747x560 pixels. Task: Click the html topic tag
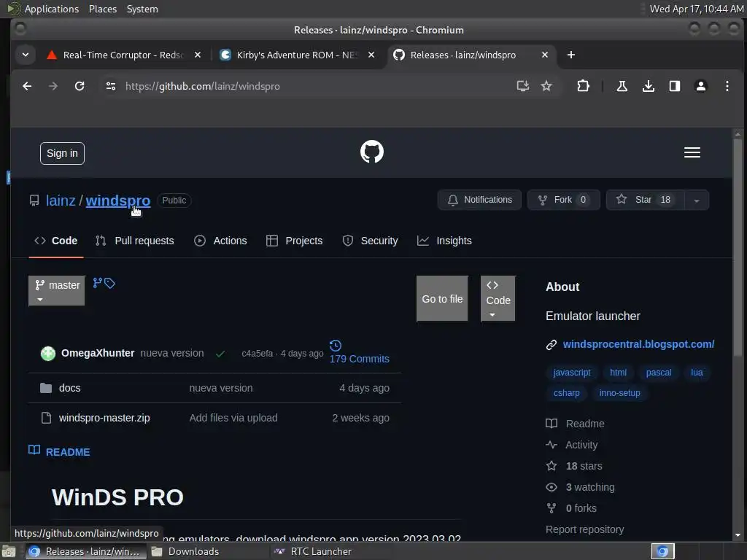(619, 373)
